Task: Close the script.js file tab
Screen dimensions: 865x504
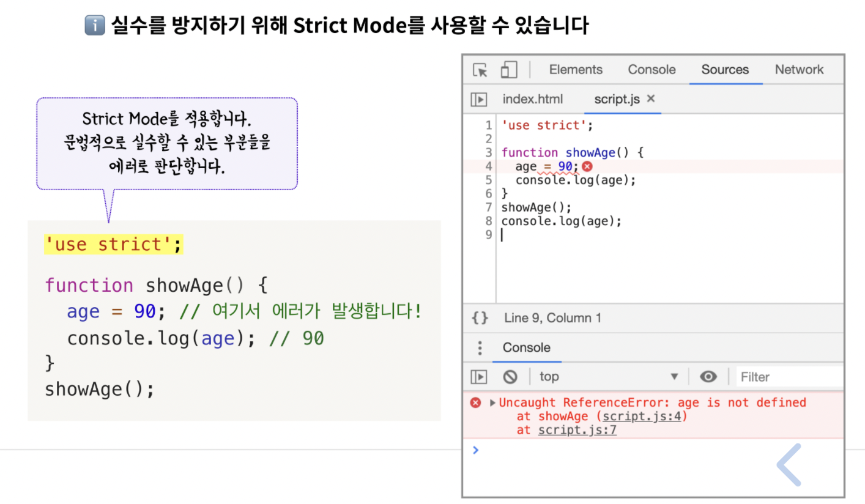Action: pos(651,98)
